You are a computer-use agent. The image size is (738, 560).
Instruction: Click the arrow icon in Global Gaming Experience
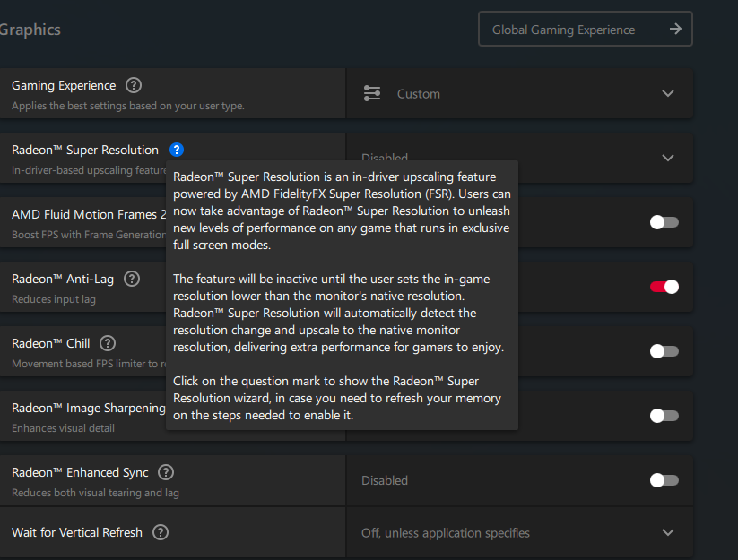point(675,30)
